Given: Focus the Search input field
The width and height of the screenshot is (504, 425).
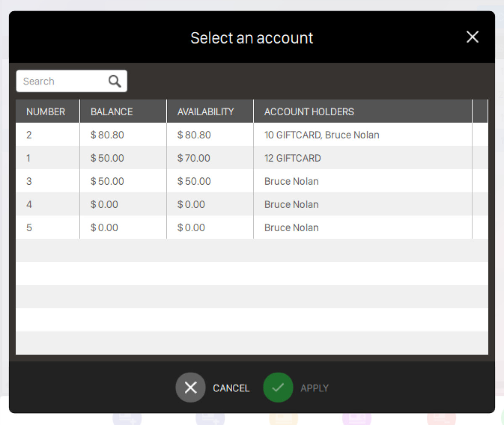Looking at the screenshot, I should tap(61, 81).
